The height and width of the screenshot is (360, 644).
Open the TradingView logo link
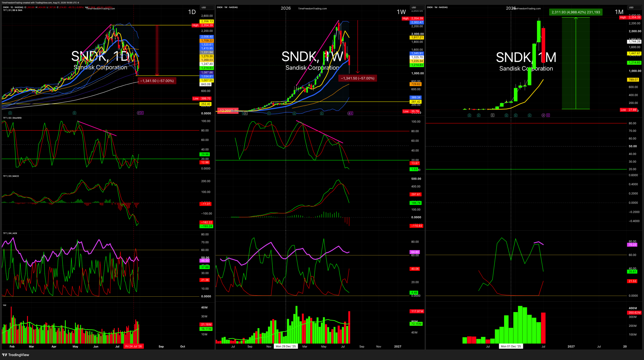(16, 355)
